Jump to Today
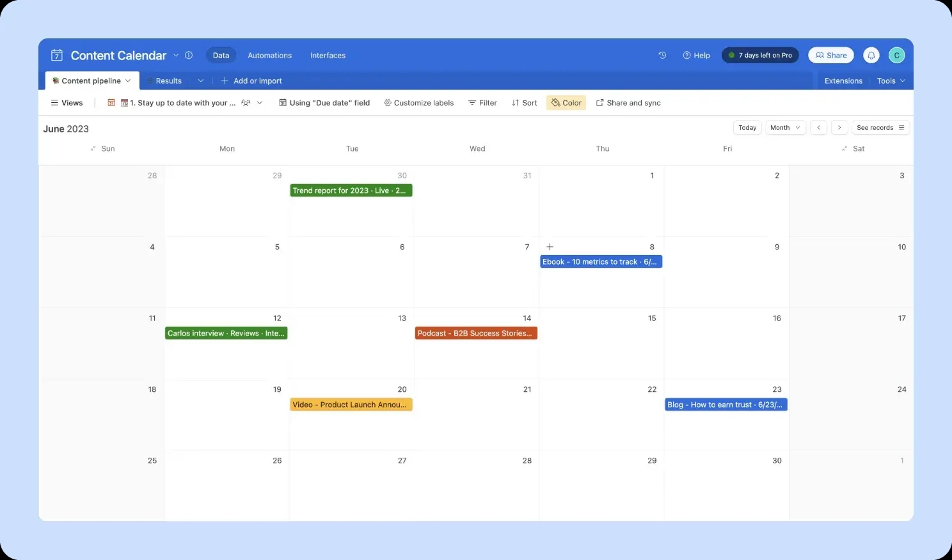 (747, 128)
